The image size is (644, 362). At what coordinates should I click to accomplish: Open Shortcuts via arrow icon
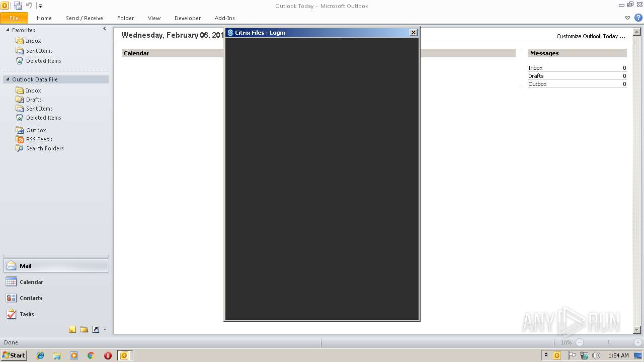pos(96,330)
